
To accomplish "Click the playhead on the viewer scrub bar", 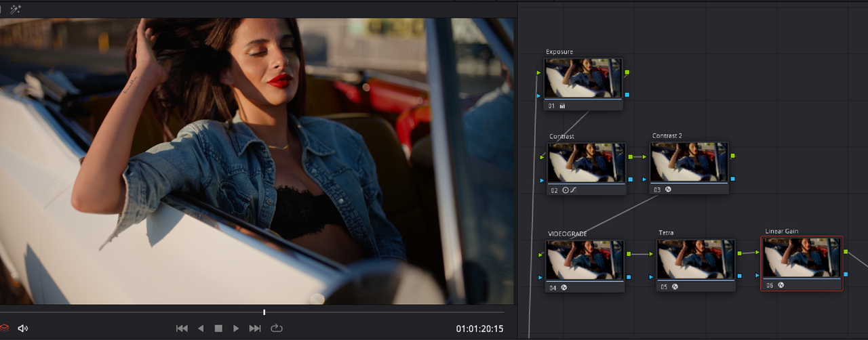I will [x=264, y=312].
